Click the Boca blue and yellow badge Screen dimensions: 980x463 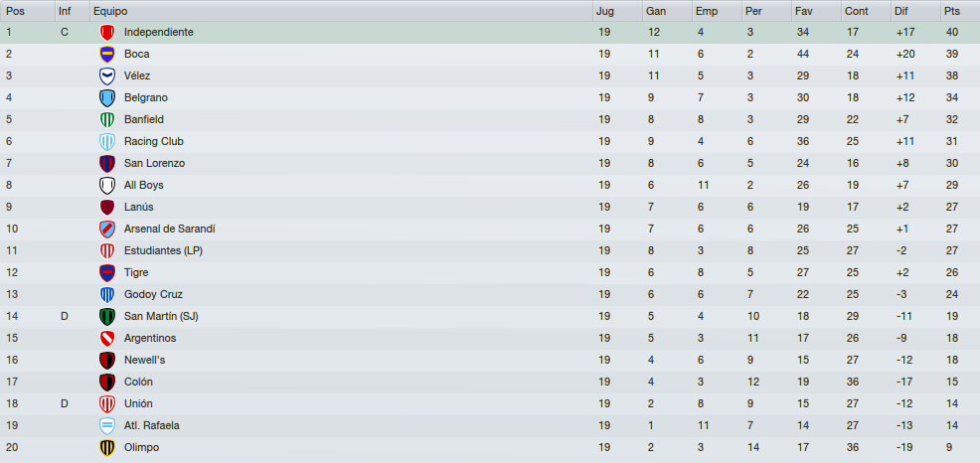(107, 55)
